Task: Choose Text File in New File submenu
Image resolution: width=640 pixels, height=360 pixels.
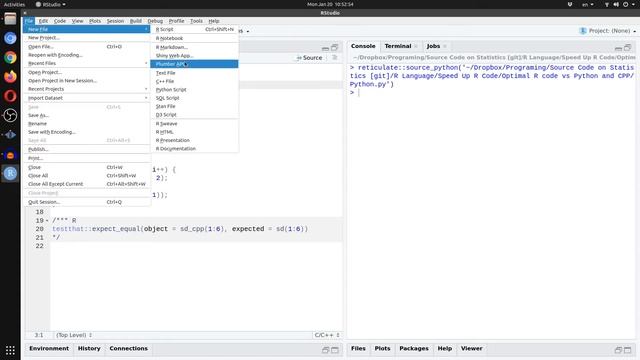Action: 194,73
